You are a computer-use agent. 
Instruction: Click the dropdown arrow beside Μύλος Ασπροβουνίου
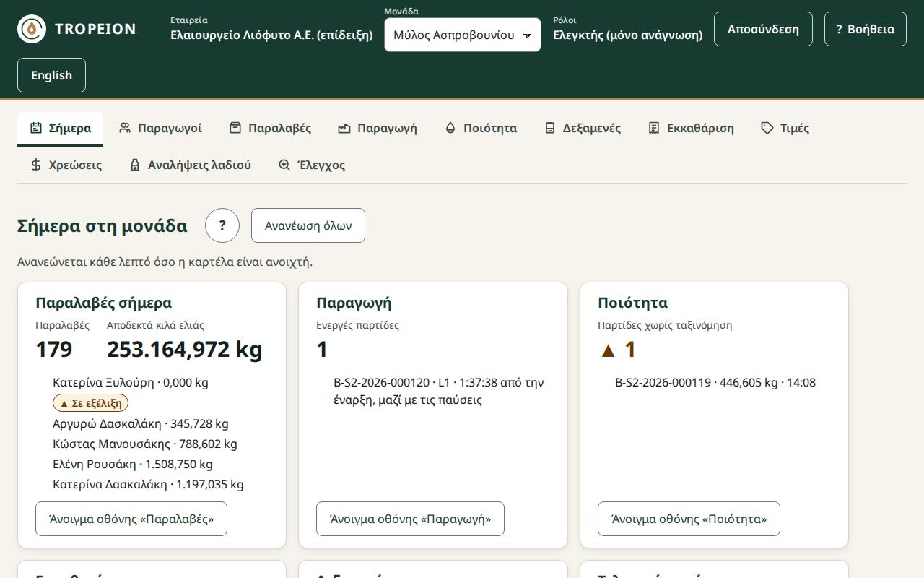(x=527, y=35)
